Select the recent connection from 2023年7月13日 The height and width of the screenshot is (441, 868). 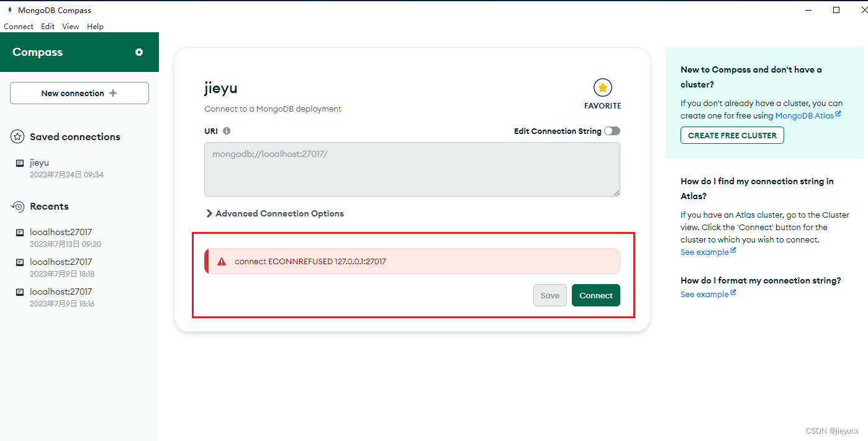(61, 233)
